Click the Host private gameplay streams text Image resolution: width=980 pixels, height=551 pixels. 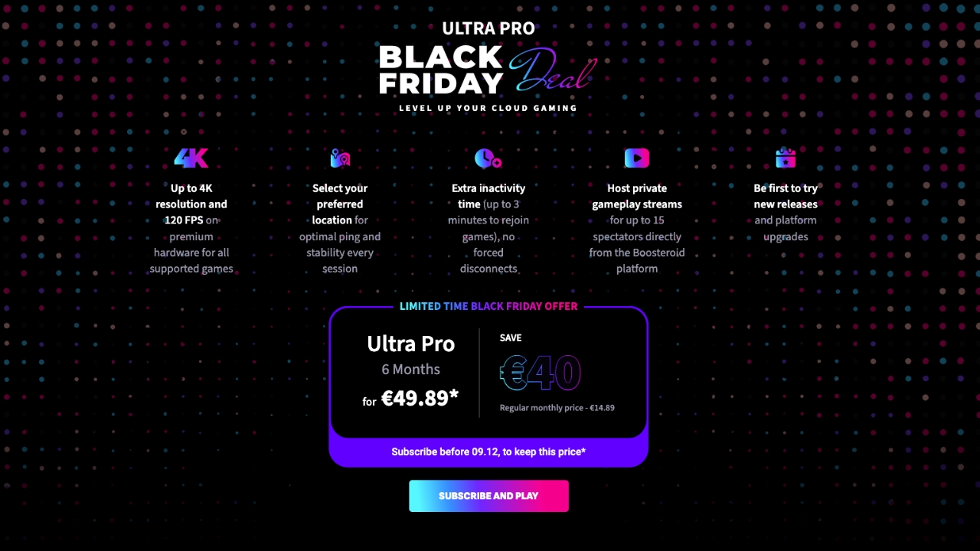636,228
